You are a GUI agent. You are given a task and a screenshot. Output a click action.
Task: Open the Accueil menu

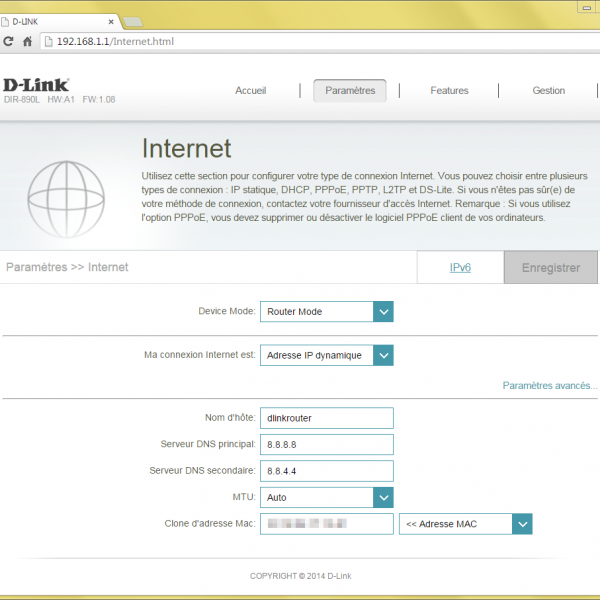click(250, 91)
